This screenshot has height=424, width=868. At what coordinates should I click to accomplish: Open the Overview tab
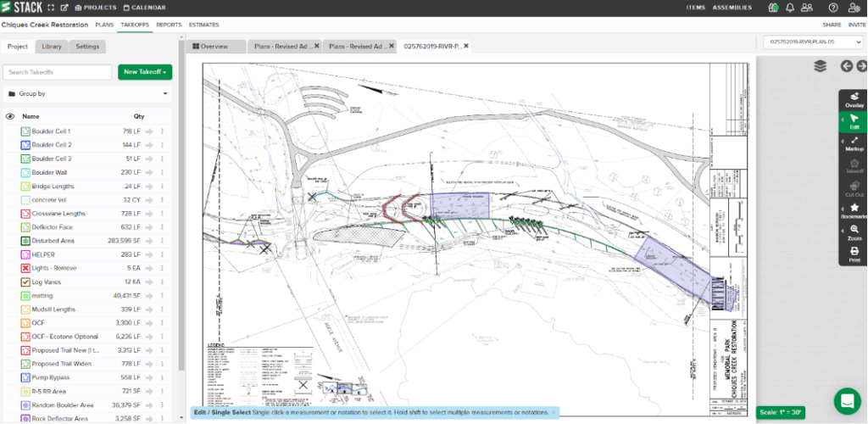pyautogui.click(x=215, y=47)
